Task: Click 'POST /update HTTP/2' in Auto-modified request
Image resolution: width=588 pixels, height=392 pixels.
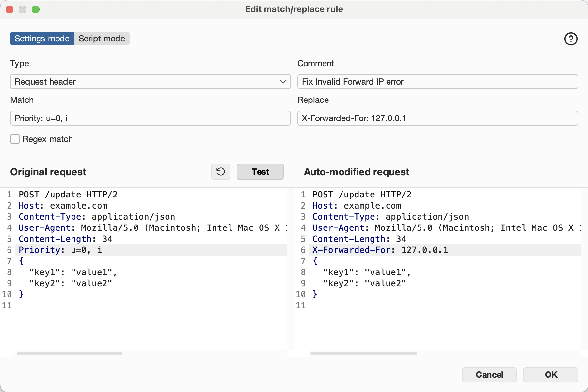Action: [362, 195]
